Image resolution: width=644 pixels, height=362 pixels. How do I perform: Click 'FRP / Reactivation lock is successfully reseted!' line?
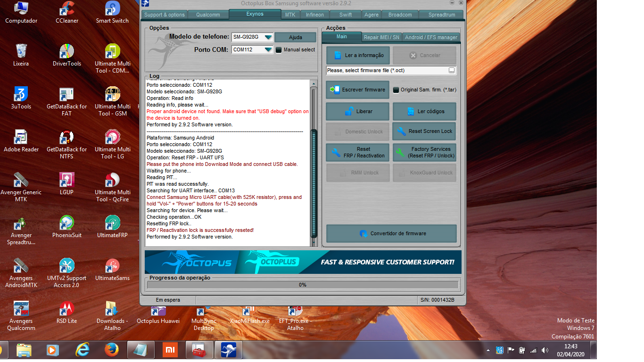(200, 230)
